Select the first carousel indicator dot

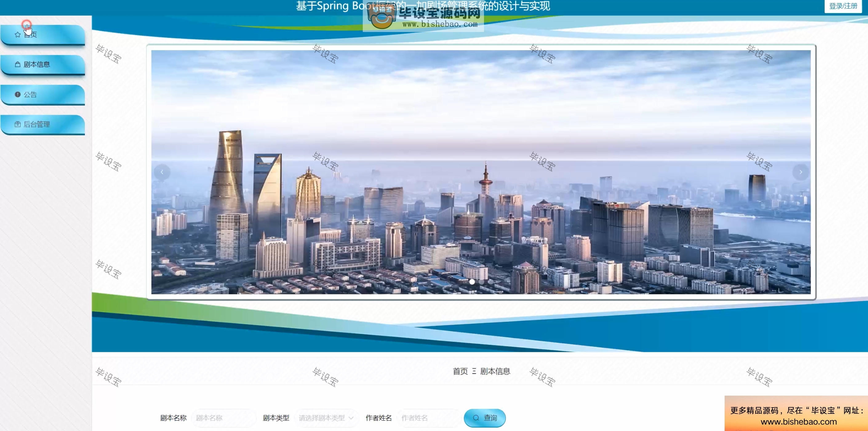pos(472,282)
